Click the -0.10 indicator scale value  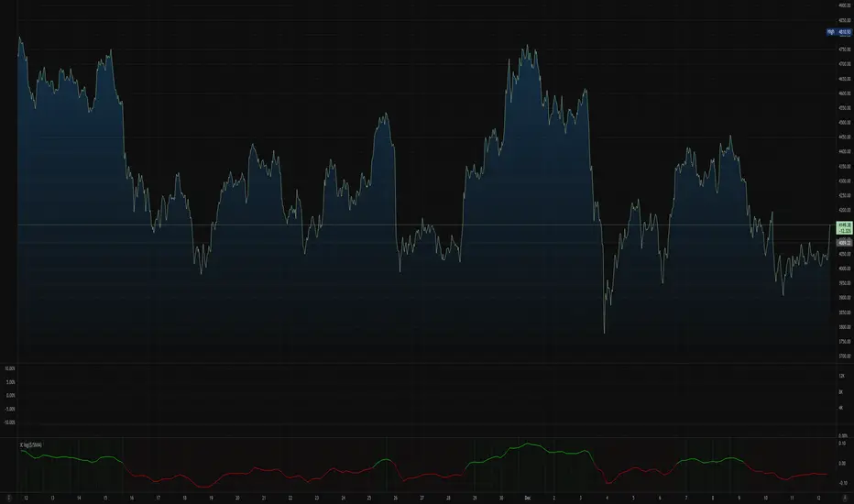pos(842,483)
